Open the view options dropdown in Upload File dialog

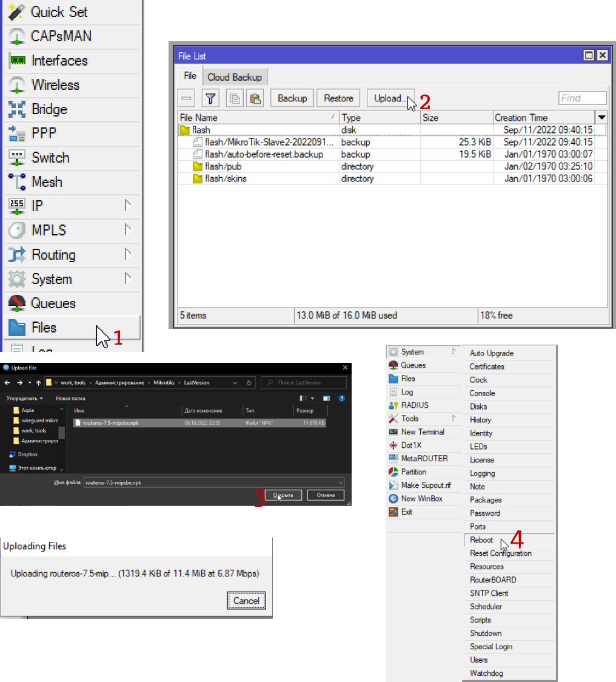[x=312, y=399]
